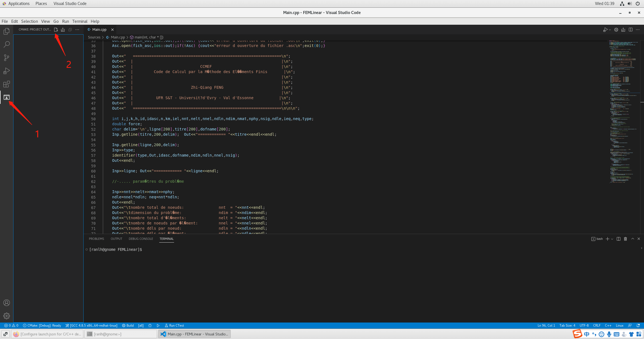Click main(int, char * []) breadcrumb symbol
The height and width of the screenshot is (339, 644).
149,37
